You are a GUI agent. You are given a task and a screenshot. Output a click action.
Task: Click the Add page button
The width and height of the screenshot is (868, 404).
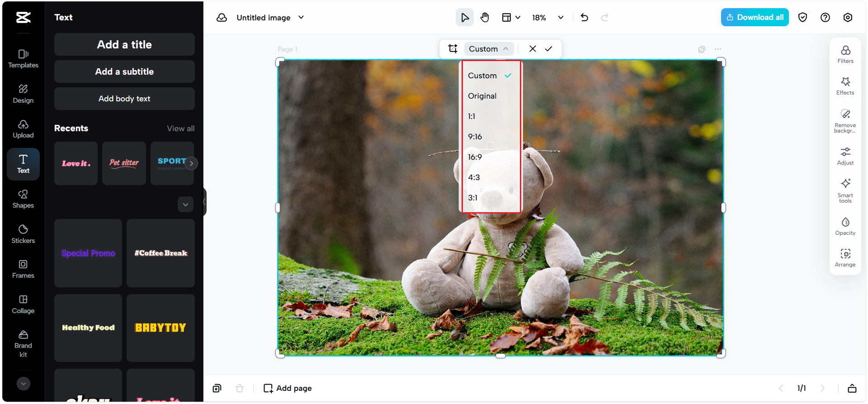pyautogui.click(x=288, y=388)
